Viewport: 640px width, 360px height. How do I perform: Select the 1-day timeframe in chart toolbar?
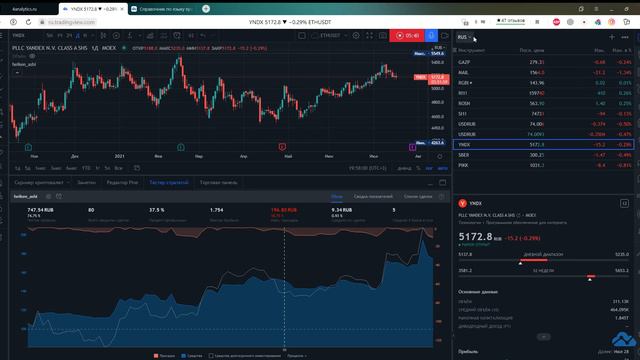click(x=77, y=36)
